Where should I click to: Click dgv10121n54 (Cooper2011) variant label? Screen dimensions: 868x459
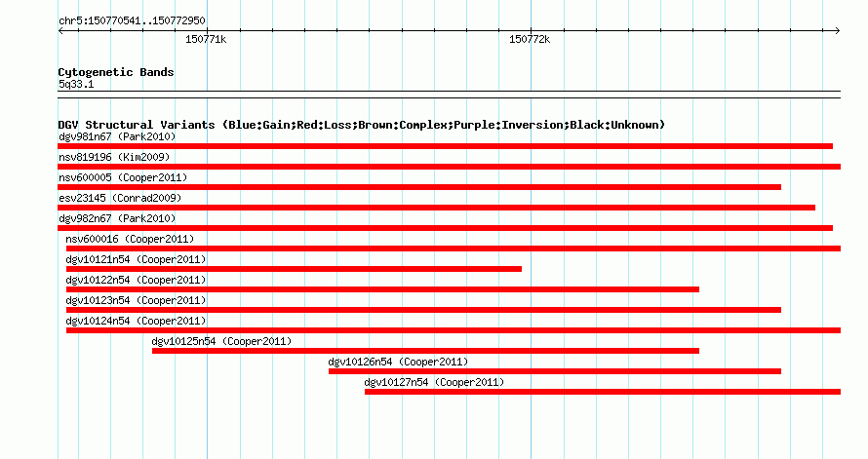[x=136, y=259]
